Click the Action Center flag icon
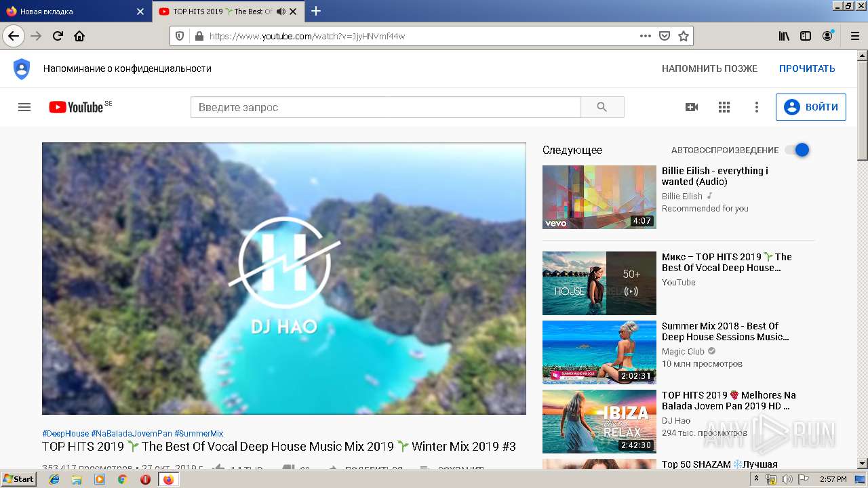The height and width of the screenshot is (488, 868). click(802, 479)
